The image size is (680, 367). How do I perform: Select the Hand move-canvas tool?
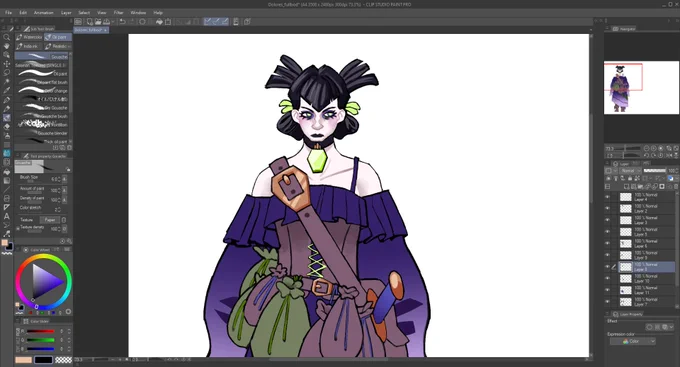coord(7,46)
